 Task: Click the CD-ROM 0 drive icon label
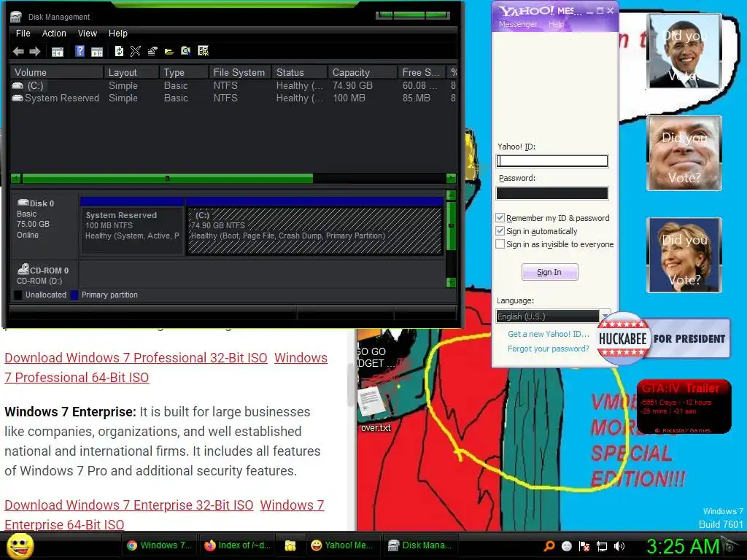click(43, 270)
